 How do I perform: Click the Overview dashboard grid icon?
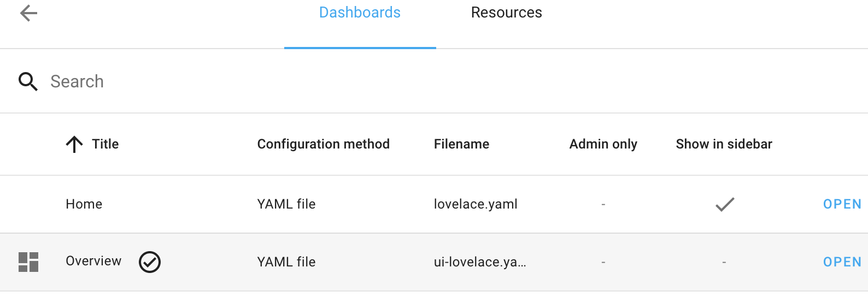tap(28, 262)
